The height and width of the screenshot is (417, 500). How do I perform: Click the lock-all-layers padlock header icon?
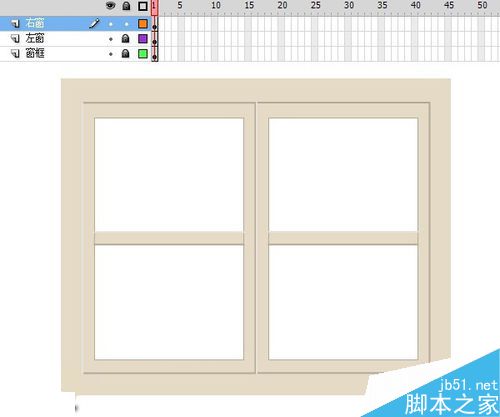pos(126,6)
